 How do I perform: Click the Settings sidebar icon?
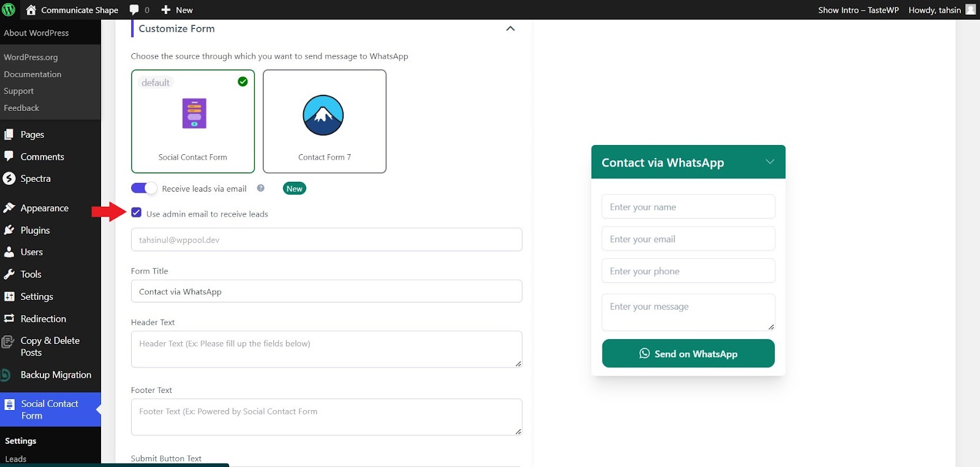[9, 296]
